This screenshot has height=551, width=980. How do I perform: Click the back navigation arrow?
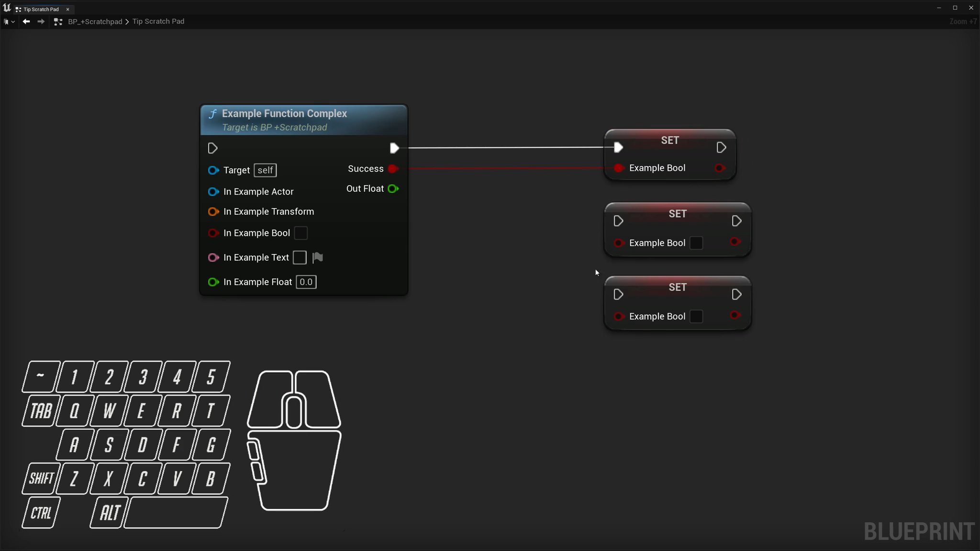point(26,22)
